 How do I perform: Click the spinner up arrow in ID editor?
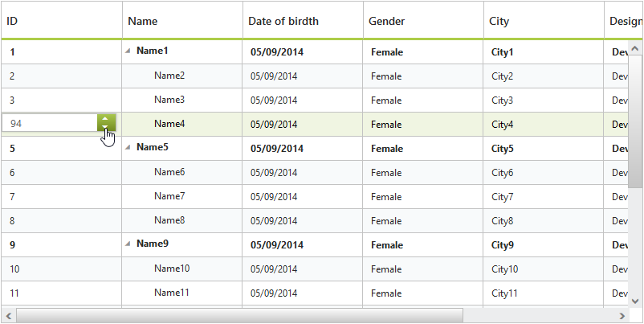(106, 119)
